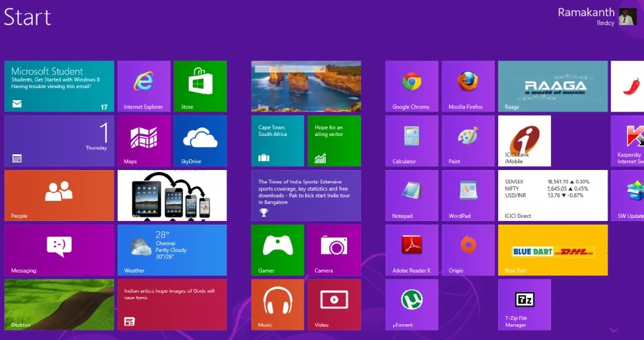This screenshot has height=340, width=644.
Task: Launch the Google Chrome tile
Action: pyautogui.click(x=412, y=86)
